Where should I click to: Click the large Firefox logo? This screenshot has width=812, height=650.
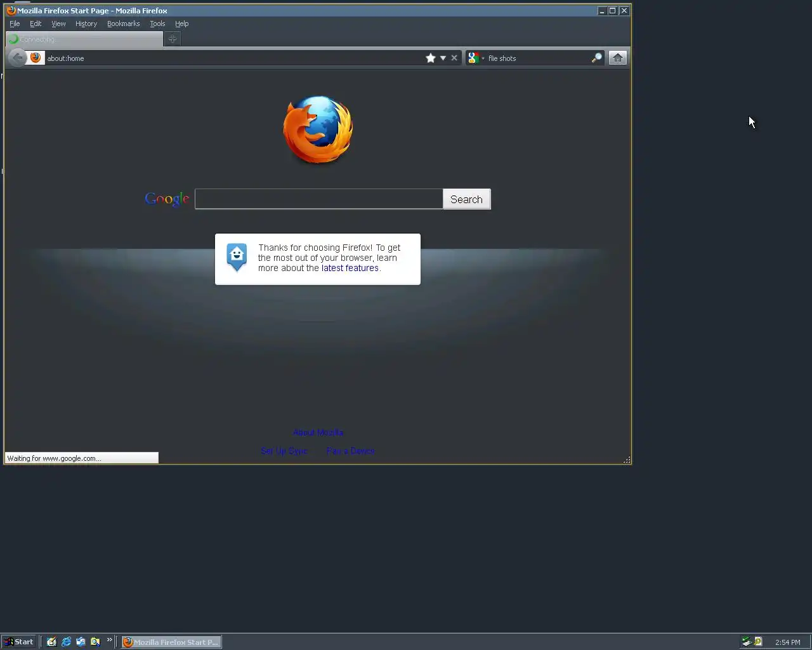[x=318, y=129]
